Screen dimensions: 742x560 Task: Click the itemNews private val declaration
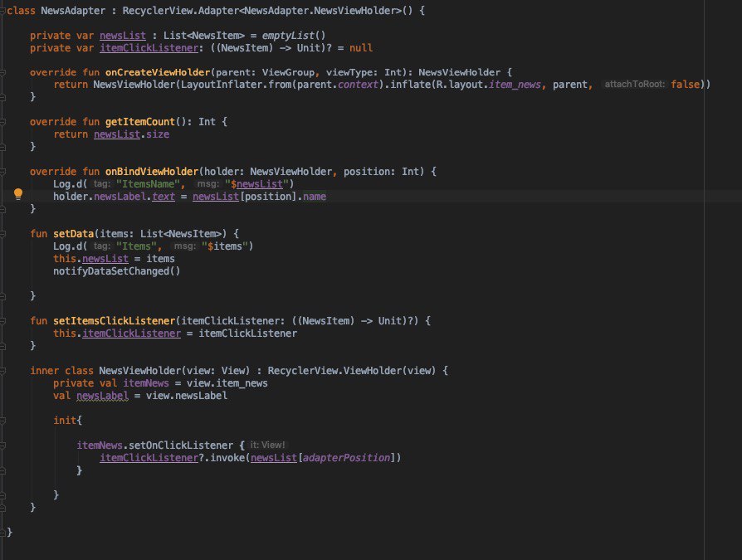[146, 383]
